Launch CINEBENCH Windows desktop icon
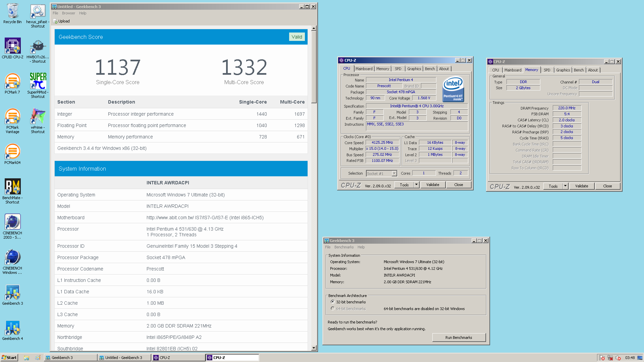Image resolution: width=644 pixels, height=362 pixels. [x=12, y=261]
